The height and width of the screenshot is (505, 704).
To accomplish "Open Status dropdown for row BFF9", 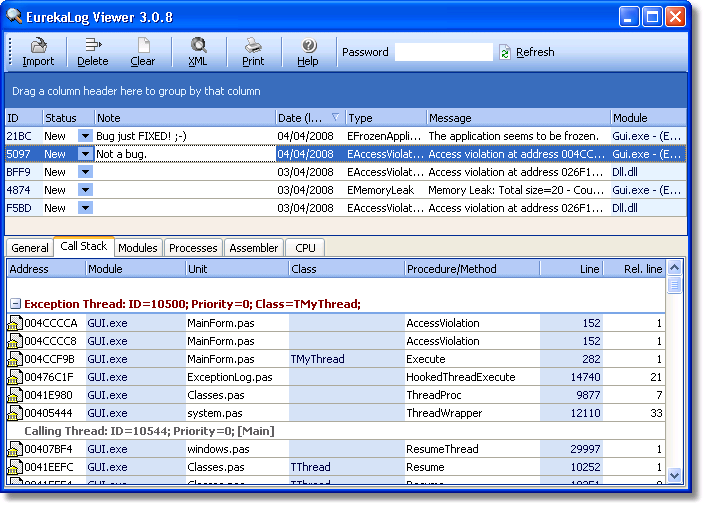I will tap(85, 172).
